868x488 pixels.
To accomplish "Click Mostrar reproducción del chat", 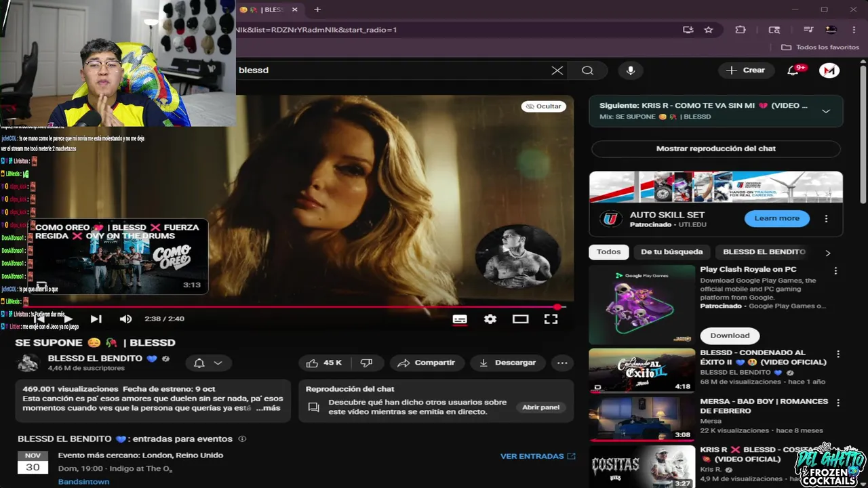I will (x=716, y=148).
